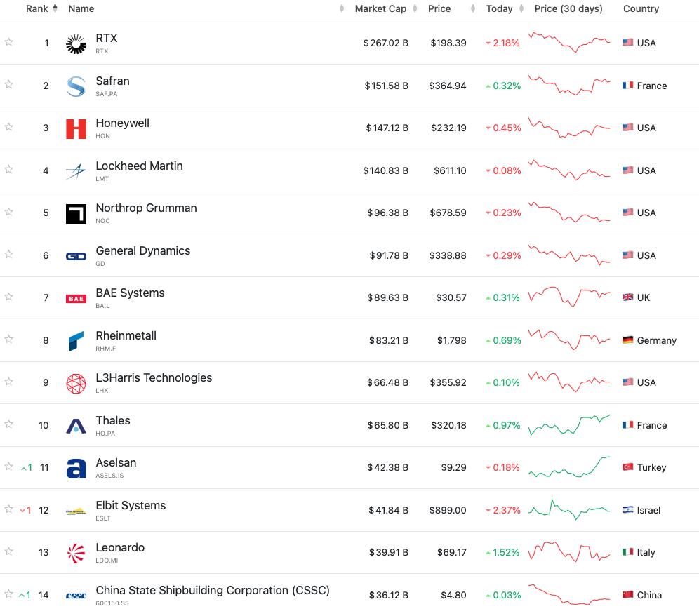
Task: Click the RTX company logo
Action: pos(76,43)
